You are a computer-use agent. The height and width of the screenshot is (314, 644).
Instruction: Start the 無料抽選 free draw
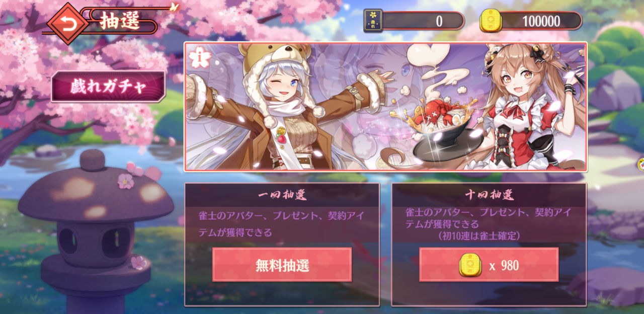(282, 265)
